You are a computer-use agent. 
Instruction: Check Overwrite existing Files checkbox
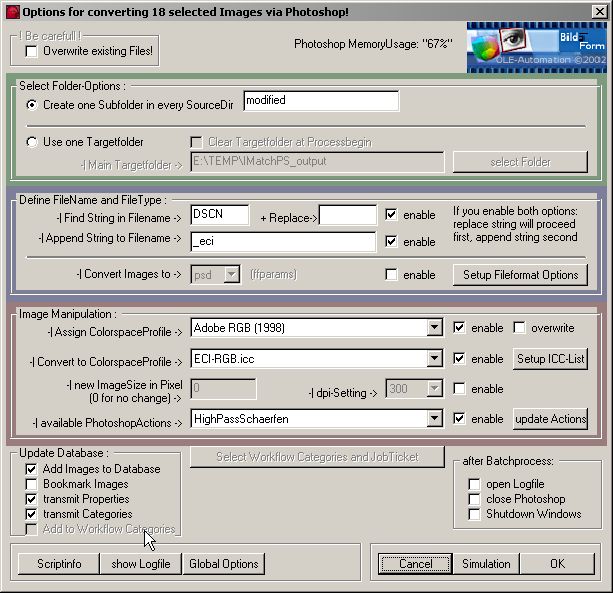tap(32, 50)
